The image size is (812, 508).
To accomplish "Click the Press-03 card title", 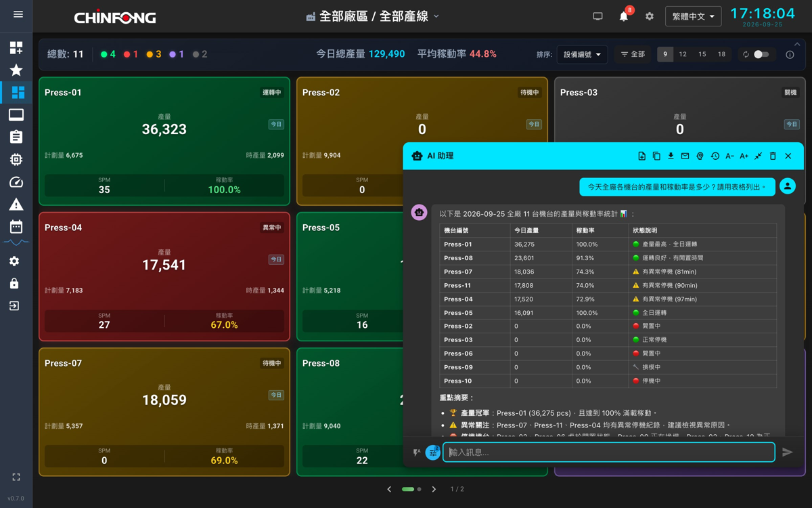I will pyautogui.click(x=579, y=92).
